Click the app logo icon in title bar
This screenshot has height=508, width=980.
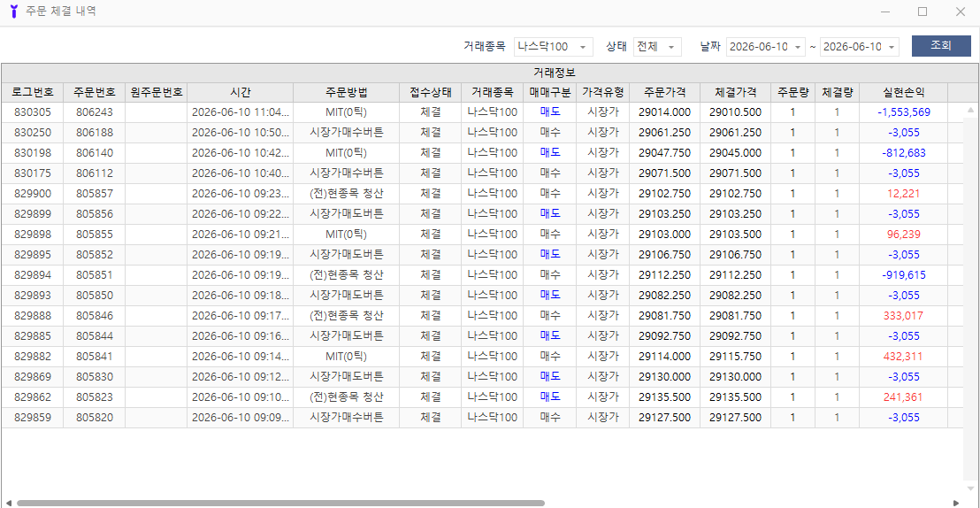tap(14, 12)
